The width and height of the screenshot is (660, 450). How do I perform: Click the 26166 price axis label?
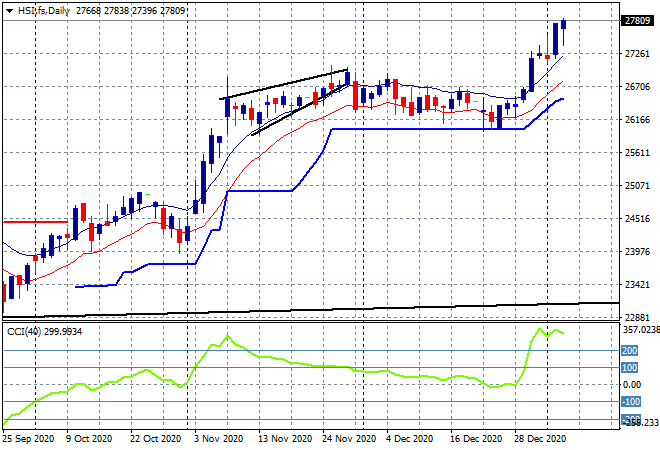pos(636,120)
